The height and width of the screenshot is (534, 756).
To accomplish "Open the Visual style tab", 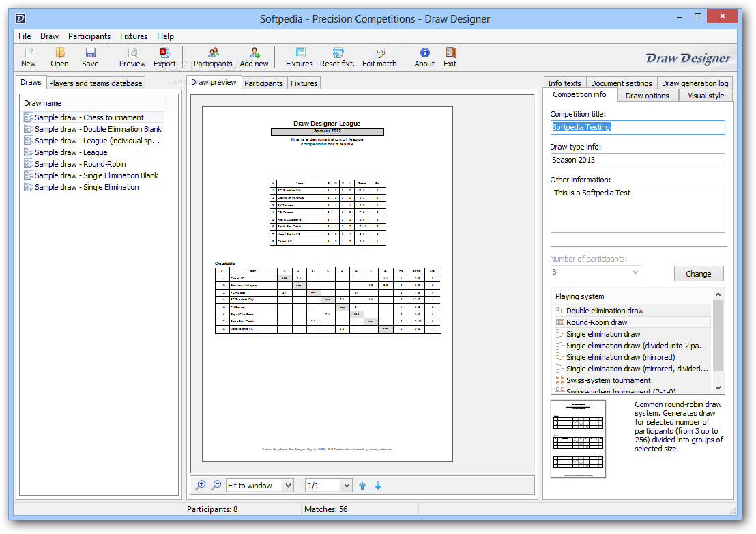I will point(706,96).
